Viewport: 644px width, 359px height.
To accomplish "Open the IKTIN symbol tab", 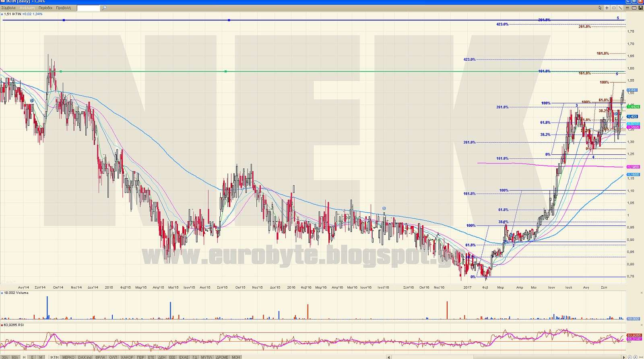I will click(54, 357).
